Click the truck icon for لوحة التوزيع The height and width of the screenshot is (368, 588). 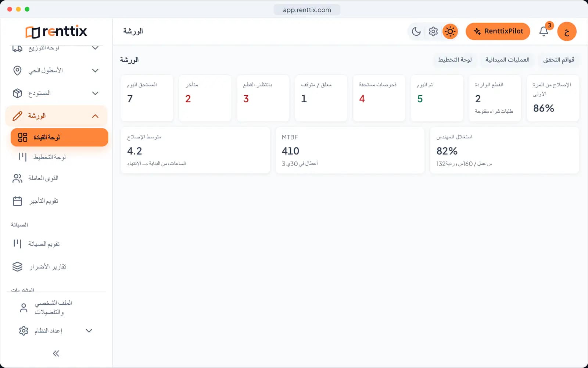tap(17, 48)
